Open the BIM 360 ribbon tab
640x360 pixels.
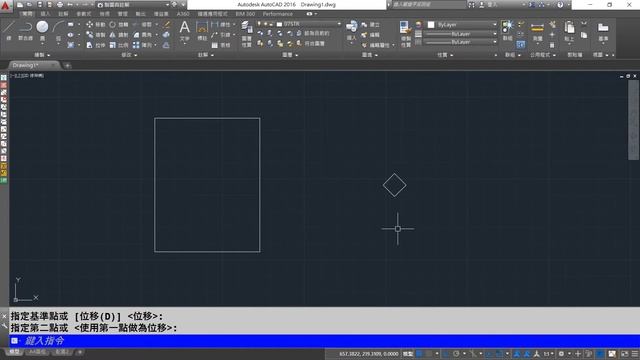(245, 14)
